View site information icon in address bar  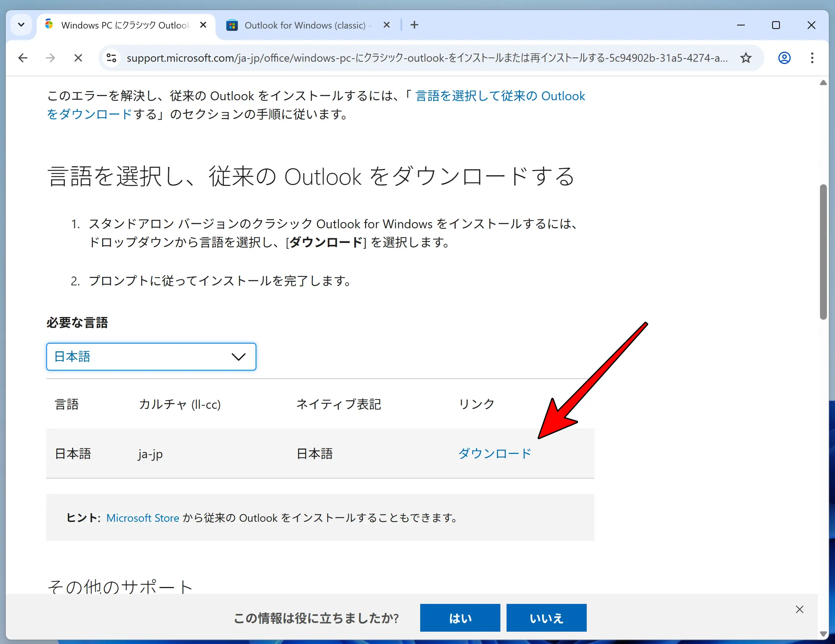click(111, 58)
